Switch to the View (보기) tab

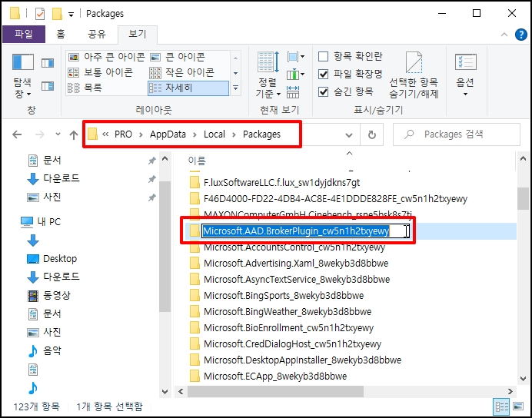138,34
